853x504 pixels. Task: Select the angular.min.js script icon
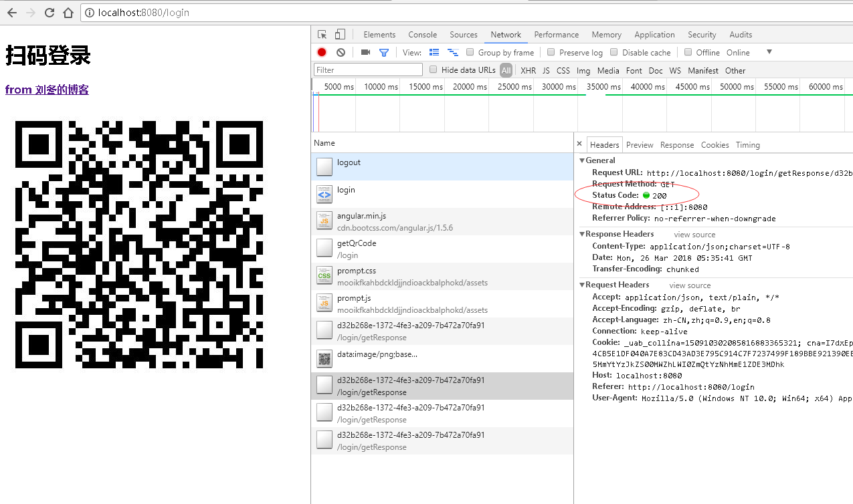[324, 221]
